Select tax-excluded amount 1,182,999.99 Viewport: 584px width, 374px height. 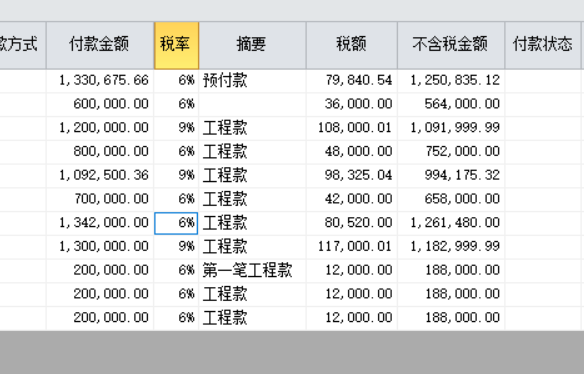(x=451, y=247)
